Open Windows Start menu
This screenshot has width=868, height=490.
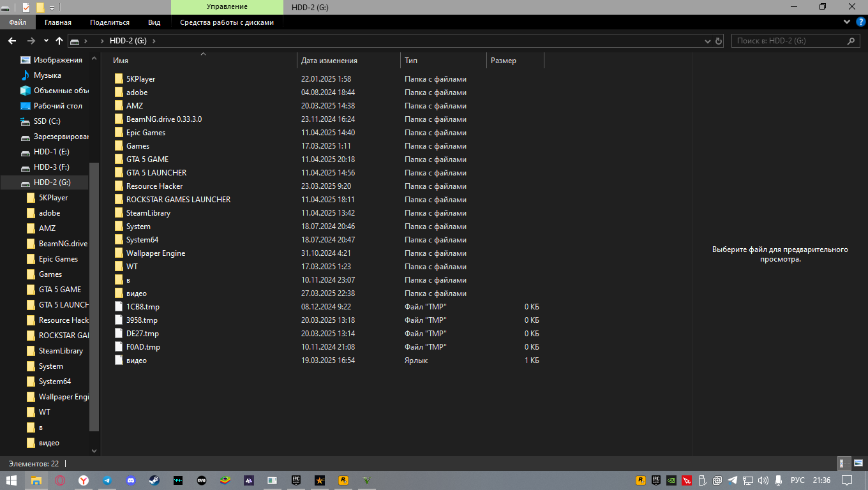click(11, 480)
